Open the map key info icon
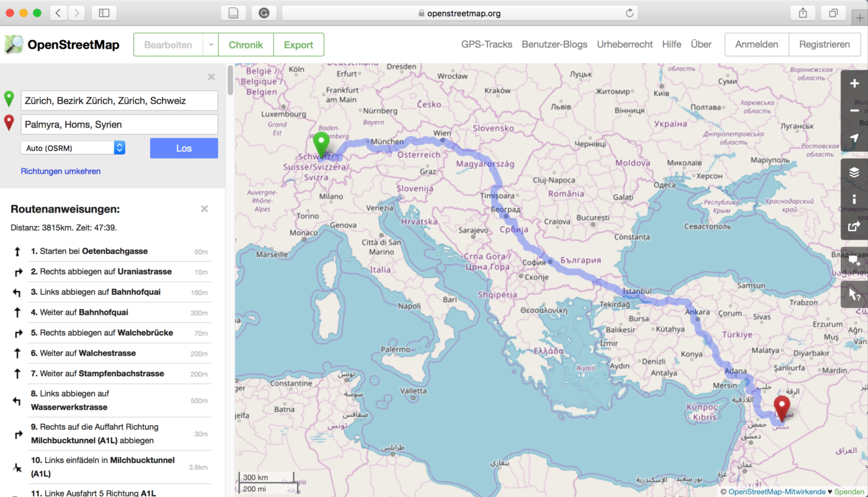This screenshot has height=497, width=868. [x=854, y=200]
